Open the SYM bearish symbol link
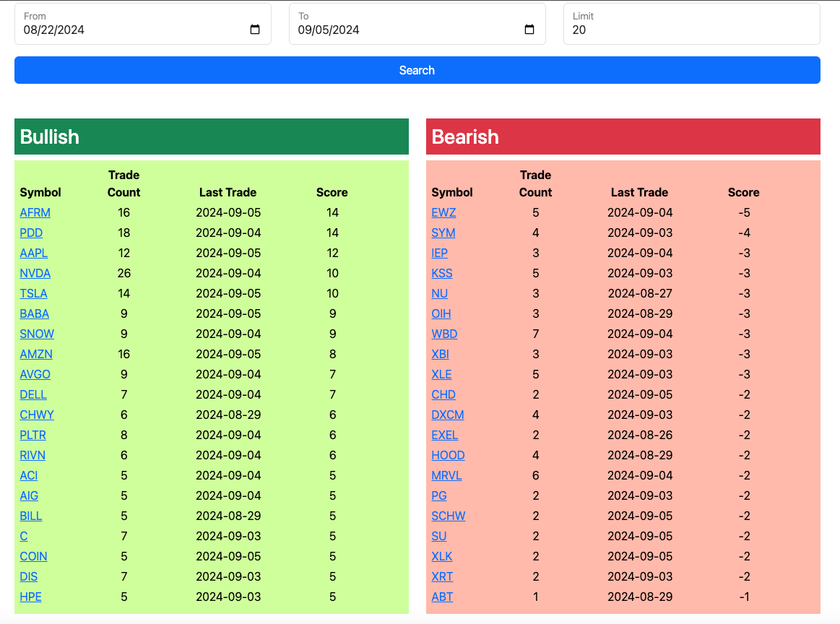This screenshot has height=624, width=840. [x=443, y=233]
